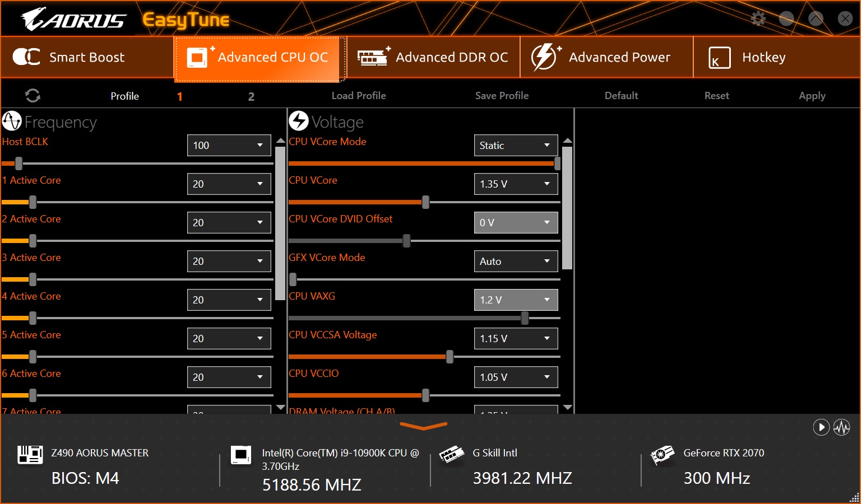Click the 1 Active Core slider handle

click(33, 202)
